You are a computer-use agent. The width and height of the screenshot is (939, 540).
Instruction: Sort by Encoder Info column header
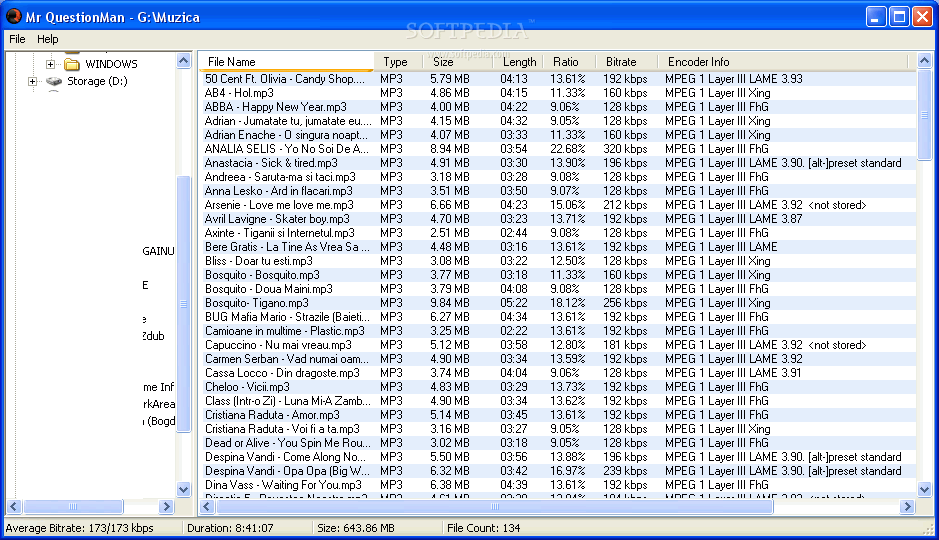[x=783, y=62]
